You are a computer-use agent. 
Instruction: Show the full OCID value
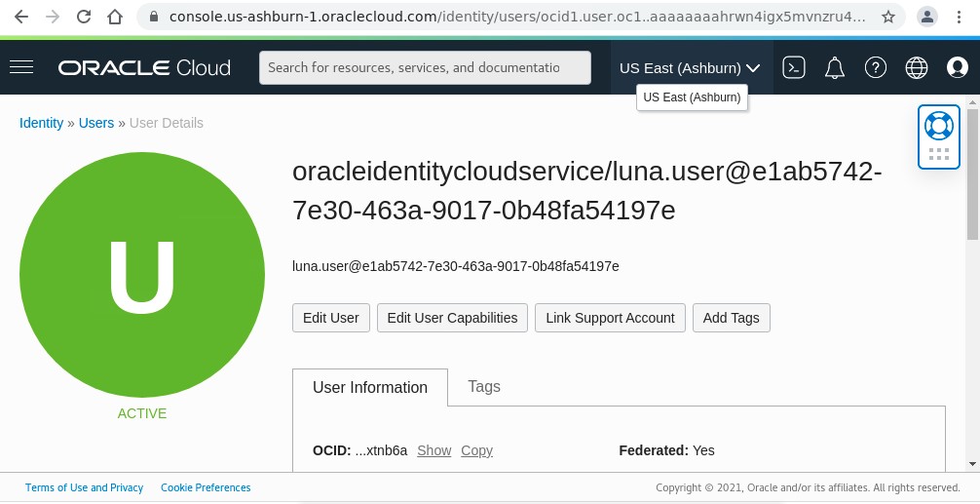pyautogui.click(x=434, y=450)
